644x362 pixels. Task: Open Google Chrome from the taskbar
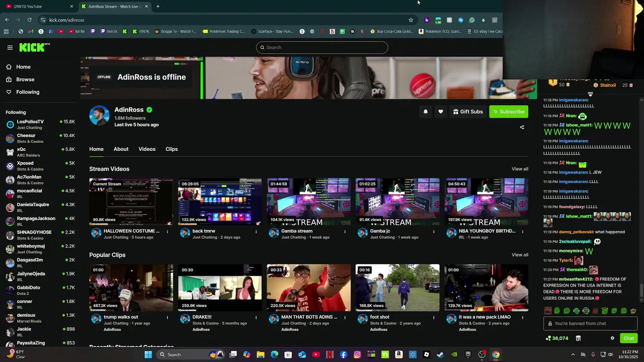pyautogui.click(x=496, y=354)
